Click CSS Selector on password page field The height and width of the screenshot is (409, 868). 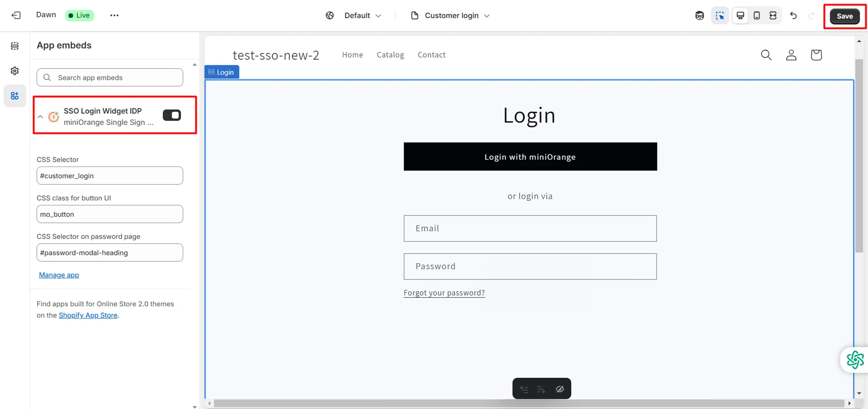110,252
